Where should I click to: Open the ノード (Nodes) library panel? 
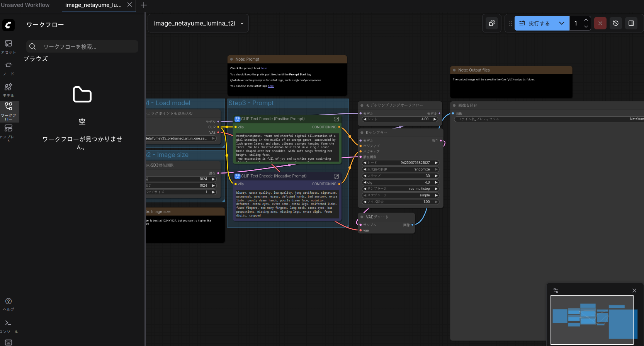(8, 68)
